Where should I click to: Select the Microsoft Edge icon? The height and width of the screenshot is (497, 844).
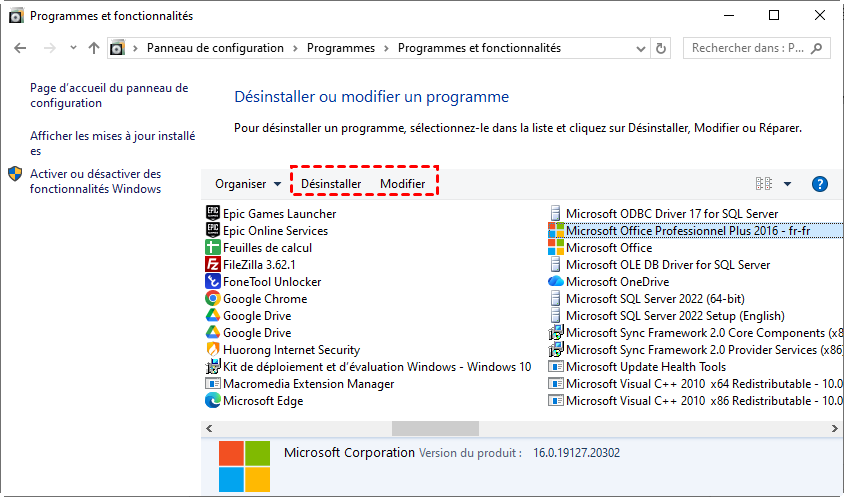(x=212, y=401)
